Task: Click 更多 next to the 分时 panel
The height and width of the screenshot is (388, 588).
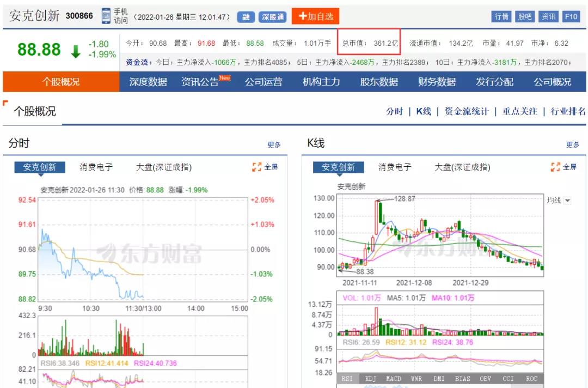Action: click(274, 144)
